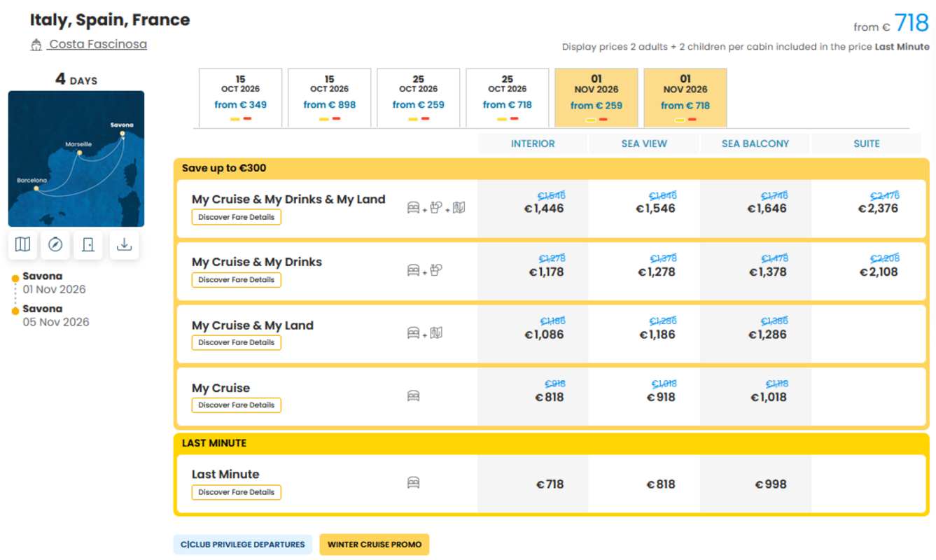Open Discover Fare Details for My Cruise & My Drinks
The width and height of the screenshot is (936, 560).
[237, 280]
